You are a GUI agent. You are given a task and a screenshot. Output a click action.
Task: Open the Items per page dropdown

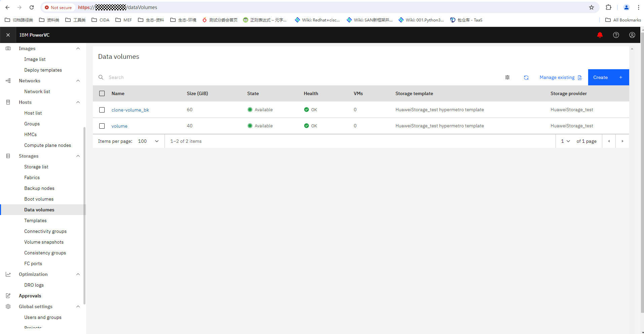pos(148,141)
